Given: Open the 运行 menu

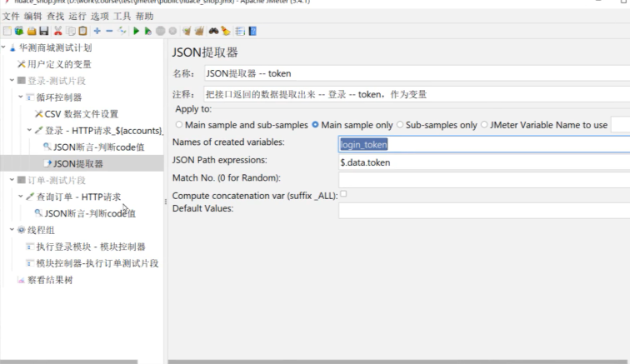Looking at the screenshot, I should point(77,16).
